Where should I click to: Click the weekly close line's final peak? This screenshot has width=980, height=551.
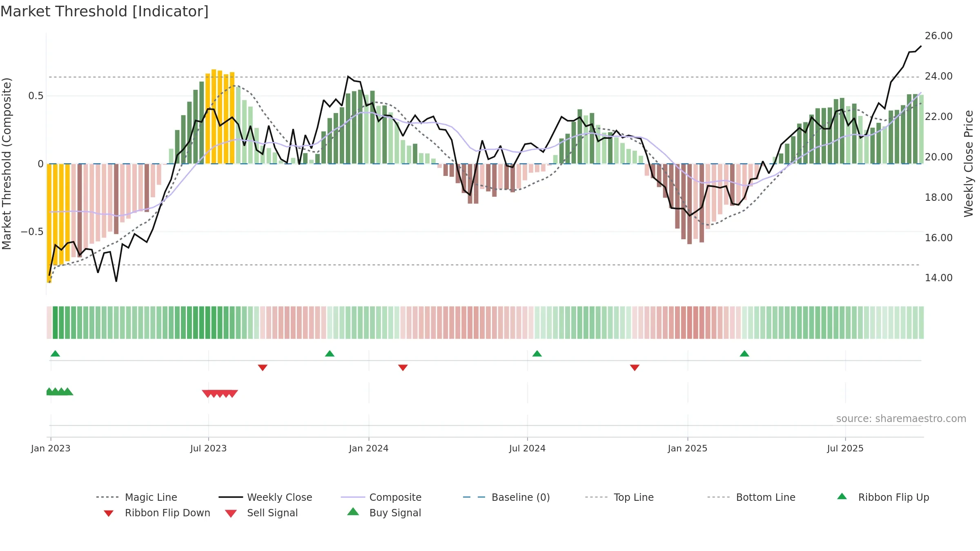pyautogui.click(x=921, y=46)
